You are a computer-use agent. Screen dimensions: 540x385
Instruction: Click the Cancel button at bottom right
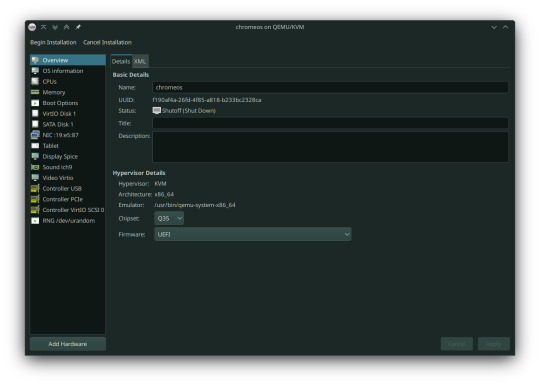(457, 344)
